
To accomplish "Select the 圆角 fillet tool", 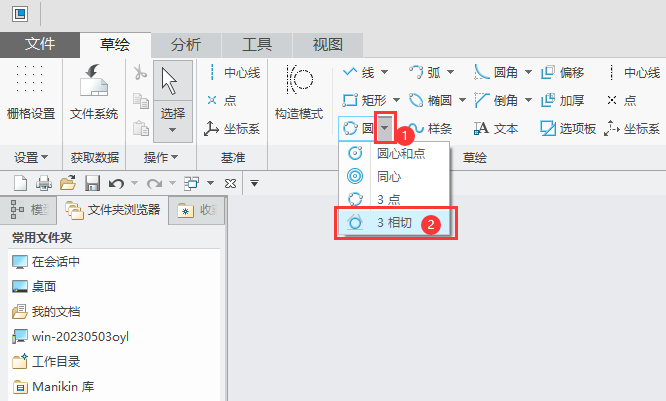I will pyautogui.click(x=497, y=72).
